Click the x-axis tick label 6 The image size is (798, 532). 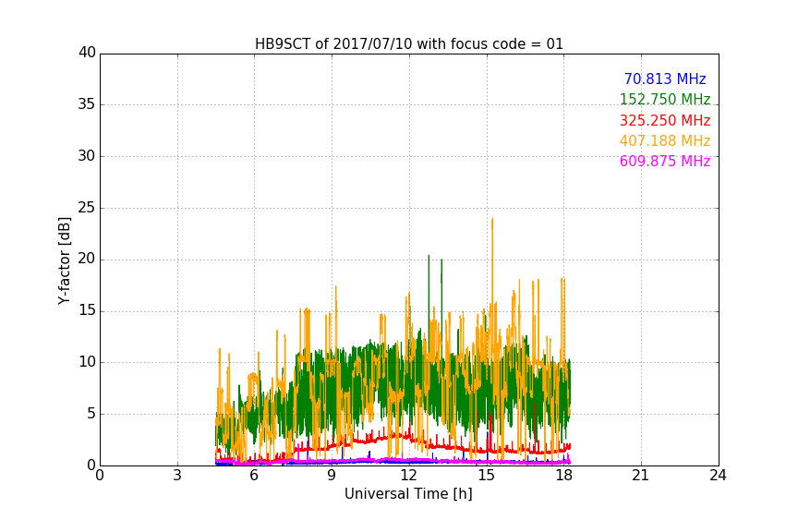coord(254,476)
